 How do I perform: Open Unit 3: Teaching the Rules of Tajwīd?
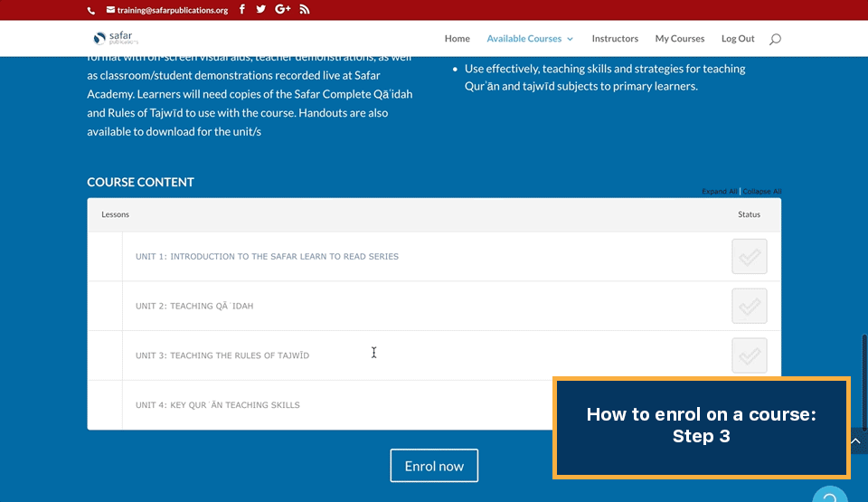(222, 355)
